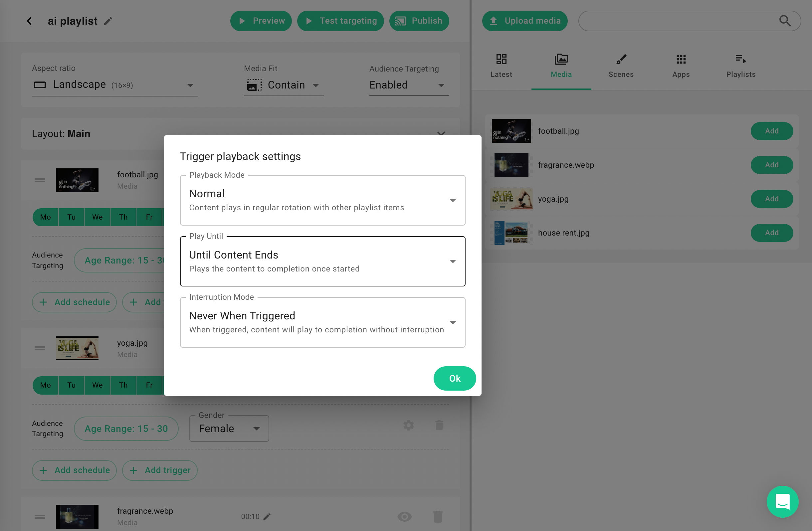Edit playlist name with pencil icon

[108, 21]
